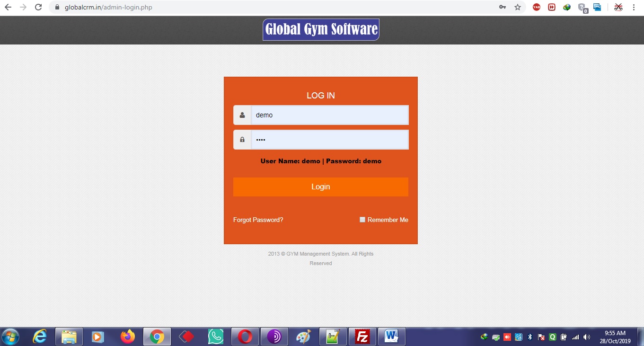Enable the Remember Me checkbox
This screenshot has height=346, width=644.
[362, 219]
